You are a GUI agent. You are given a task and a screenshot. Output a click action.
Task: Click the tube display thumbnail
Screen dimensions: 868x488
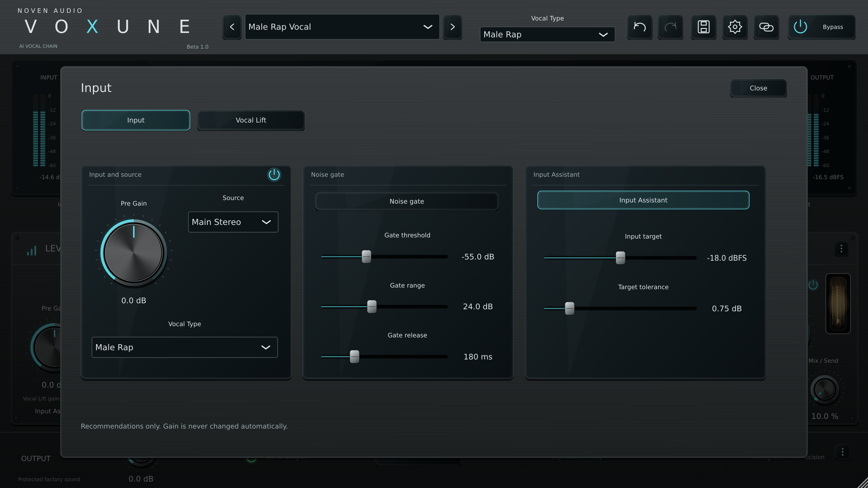[x=838, y=304]
